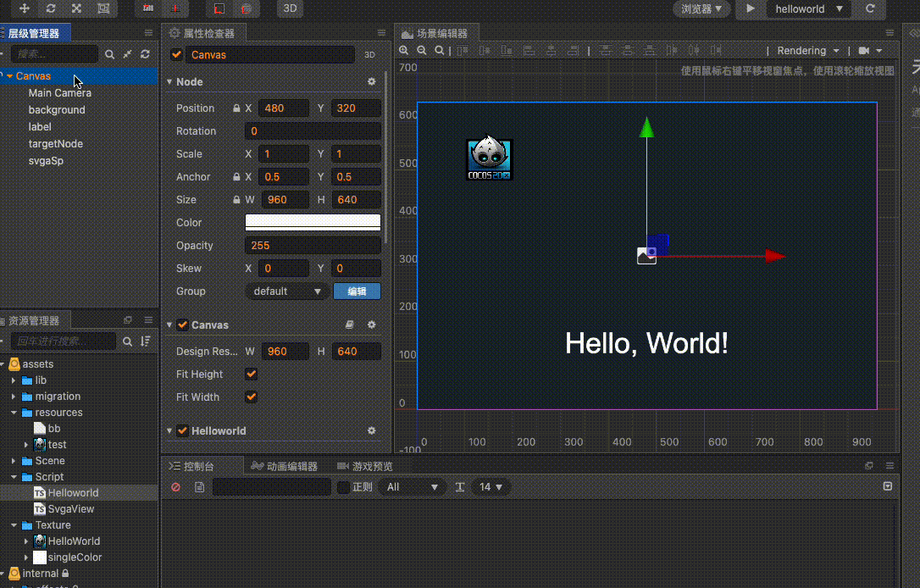Uncheck the Fit Height checkbox
The height and width of the screenshot is (588, 920).
click(x=251, y=374)
